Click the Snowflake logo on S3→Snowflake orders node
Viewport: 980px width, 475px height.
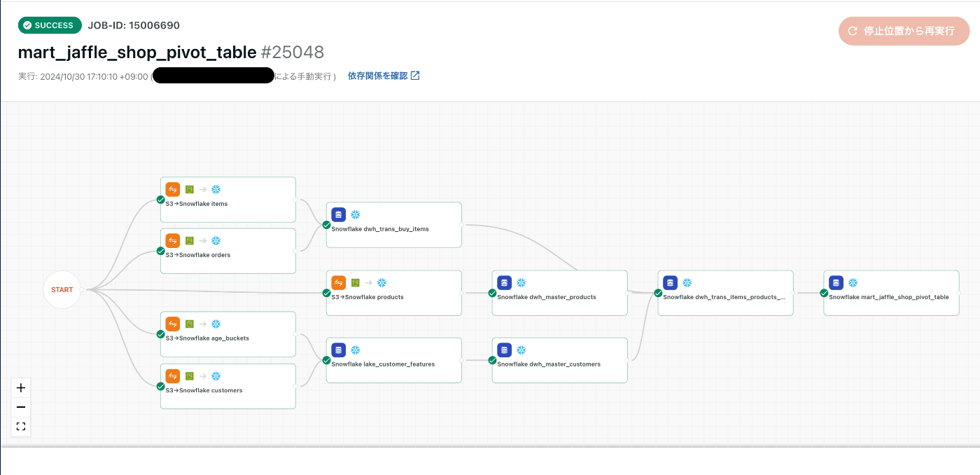click(x=216, y=240)
